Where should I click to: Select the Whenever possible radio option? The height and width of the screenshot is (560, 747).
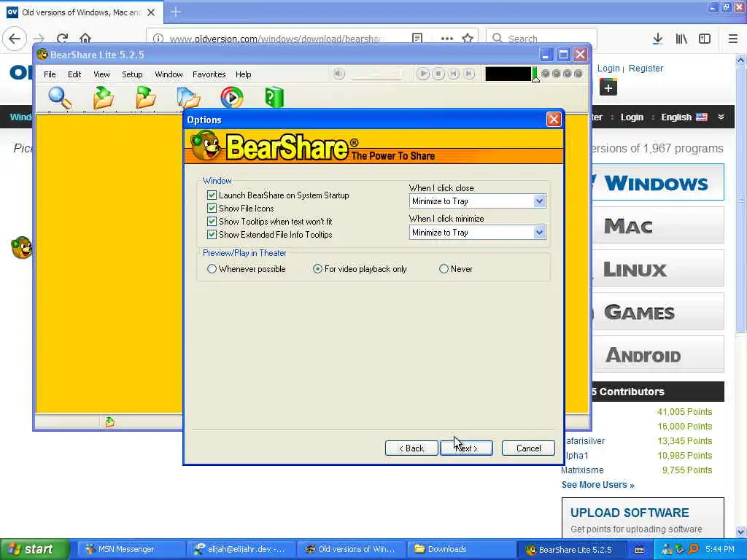(x=212, y=269)
